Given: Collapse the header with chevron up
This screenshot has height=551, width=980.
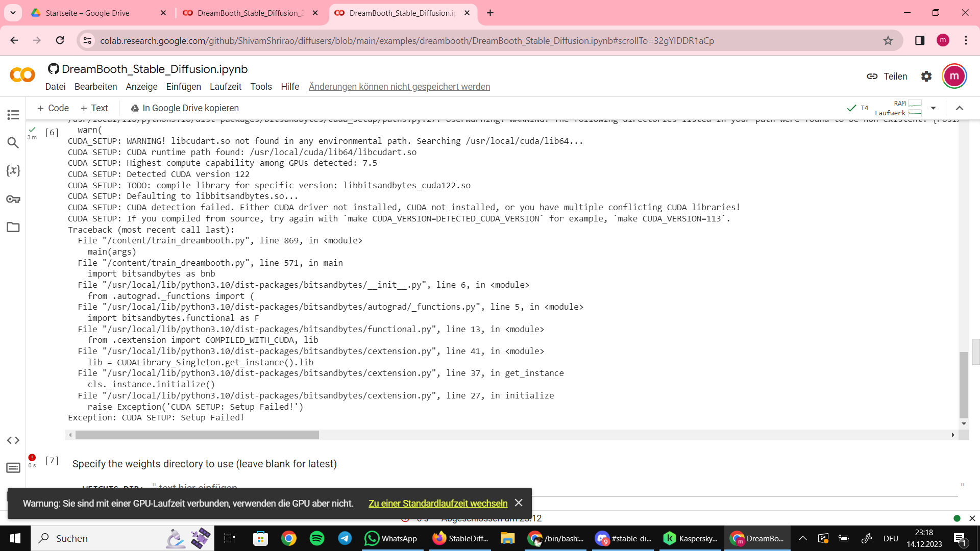Looking at the screenshot, I should [960, 108].
